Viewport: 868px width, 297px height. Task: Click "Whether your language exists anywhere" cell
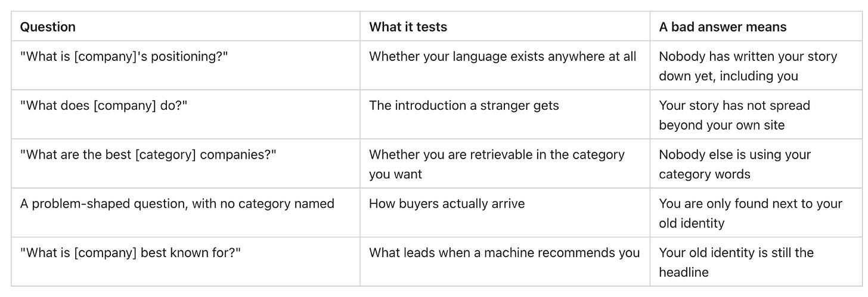tap(505, 66)
